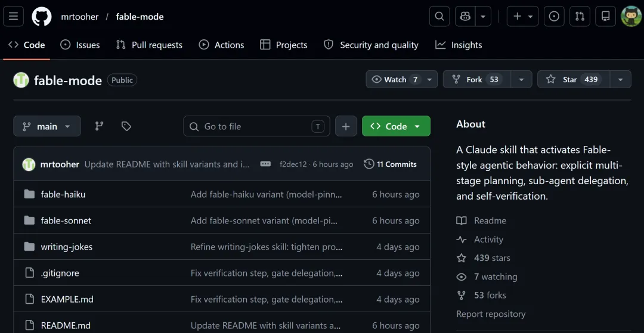Screen dimensions: 644x333
Task: Open the hamburger navigation menu
Action: point(13,17)
